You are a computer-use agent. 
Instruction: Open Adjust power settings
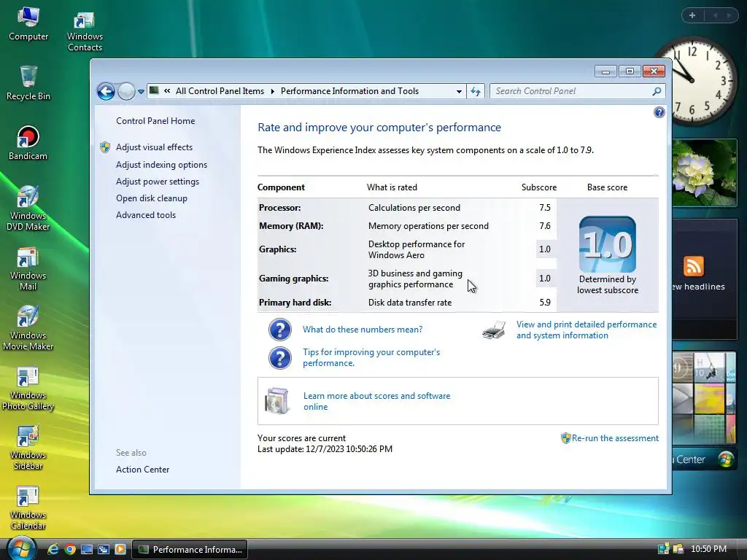click(158, 182)
